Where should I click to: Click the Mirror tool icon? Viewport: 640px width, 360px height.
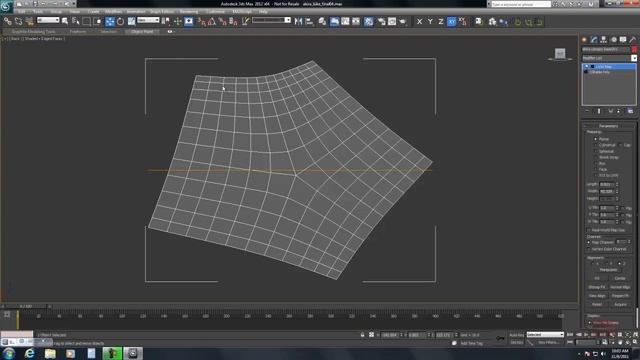tap(298, 21)
